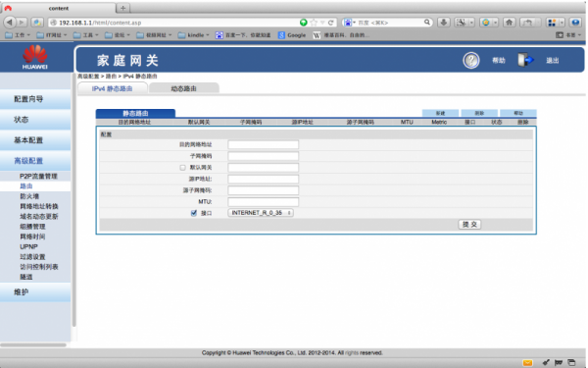Select 路由 in the sidebar submenu
This screenshot has width=588, height=368.
(26, 186)
